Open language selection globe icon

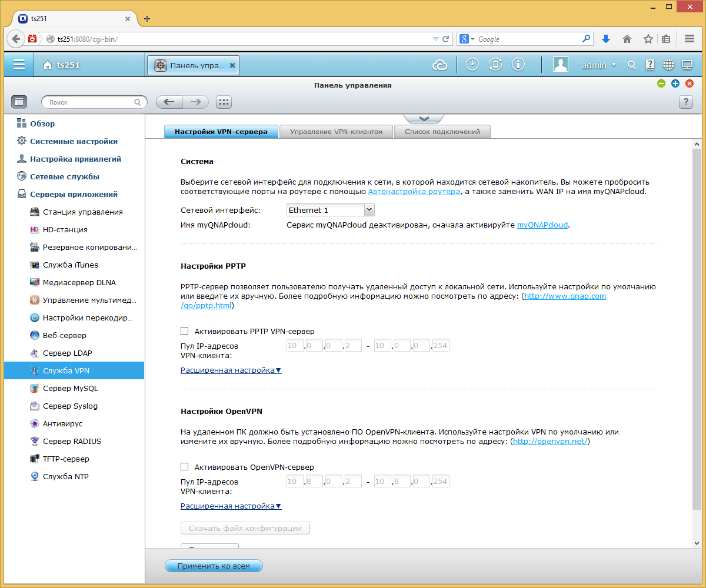pos(668,65)
